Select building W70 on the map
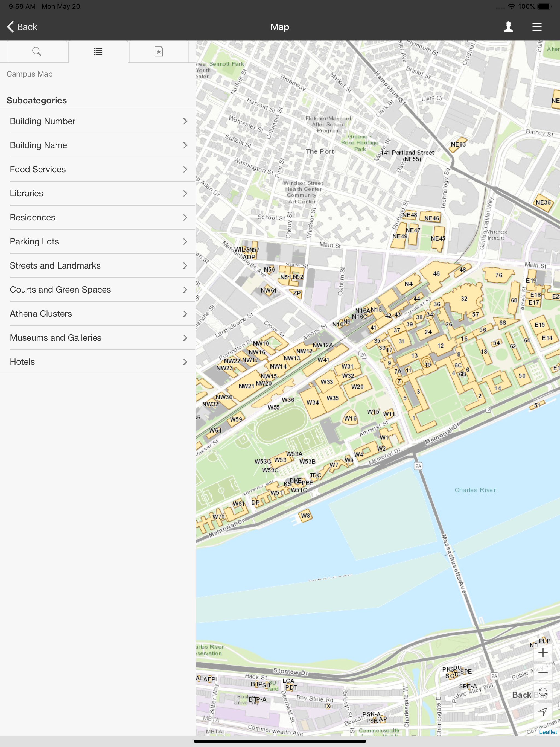 tap(218, 517)
